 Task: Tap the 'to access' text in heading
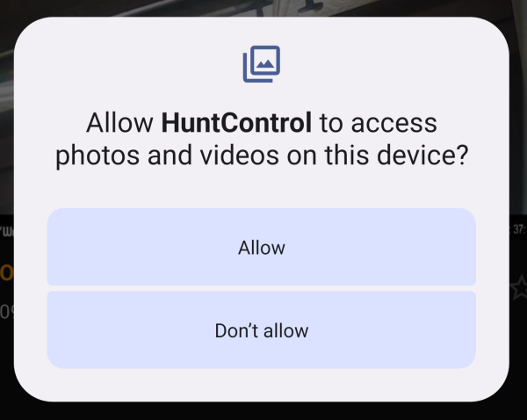(378, 123)
